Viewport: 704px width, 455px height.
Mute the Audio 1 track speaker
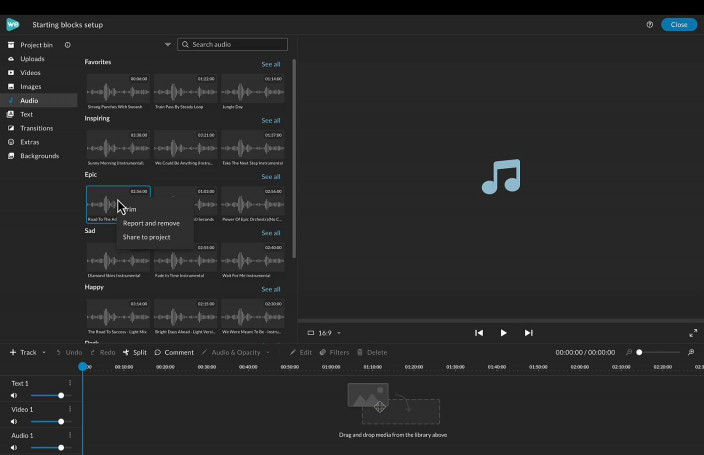(15, 447)
